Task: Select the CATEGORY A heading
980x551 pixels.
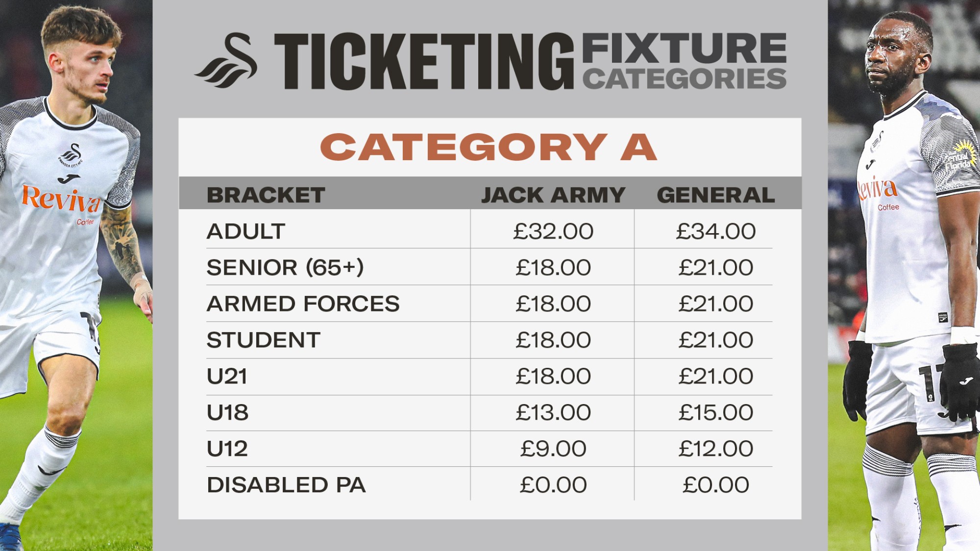Action: click(x=489, y=147)
